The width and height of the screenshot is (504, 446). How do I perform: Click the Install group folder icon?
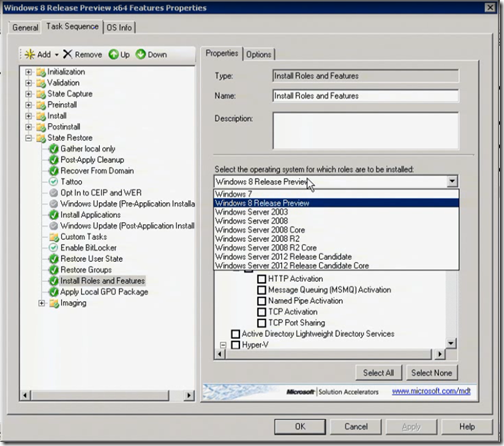41,116
